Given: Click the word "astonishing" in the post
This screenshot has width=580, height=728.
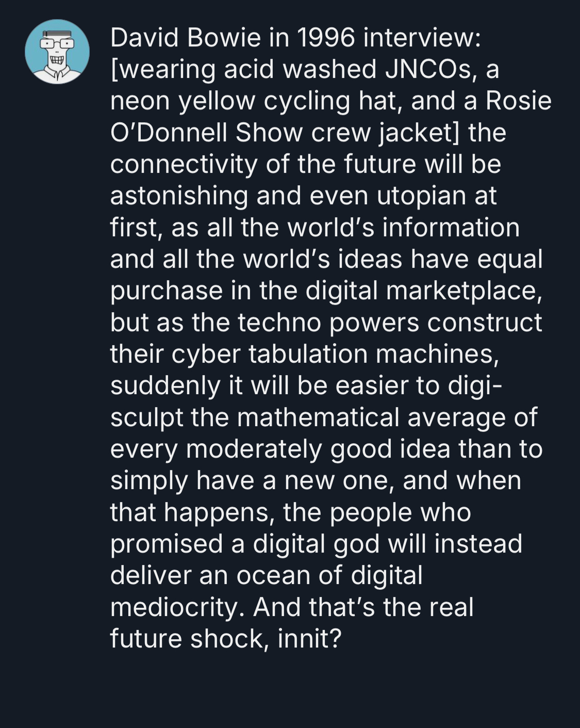Looking at the screenshot, I should (x=178, y=196).
